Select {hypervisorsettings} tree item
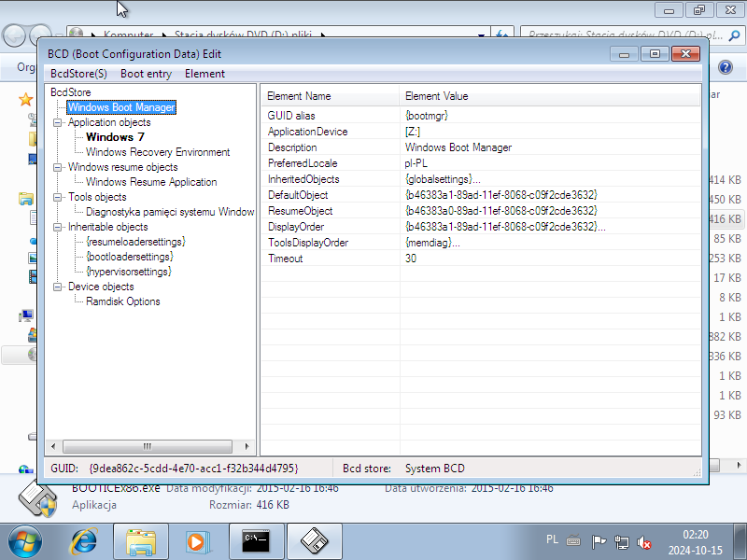 (x=129, y=272)
